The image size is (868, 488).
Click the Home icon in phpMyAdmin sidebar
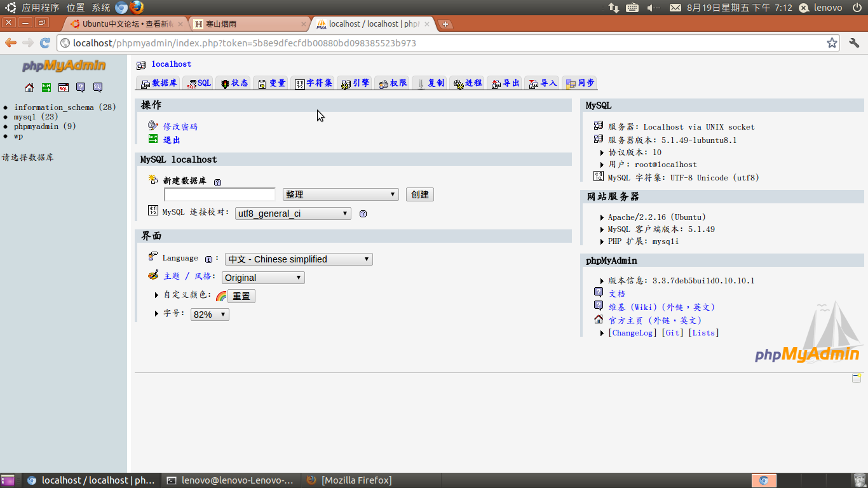click(29, 88)
